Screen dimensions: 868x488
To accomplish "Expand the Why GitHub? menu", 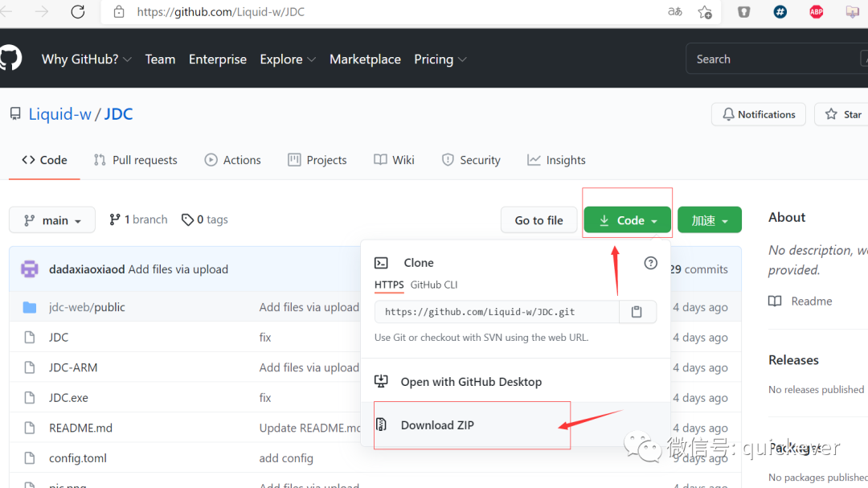I will 86,59.
